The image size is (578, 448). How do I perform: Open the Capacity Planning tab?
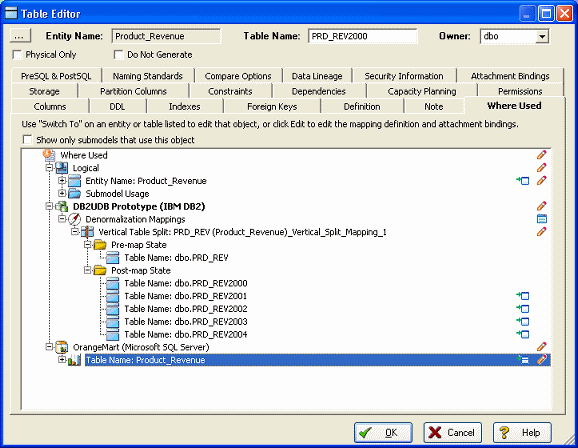(422, 91)
